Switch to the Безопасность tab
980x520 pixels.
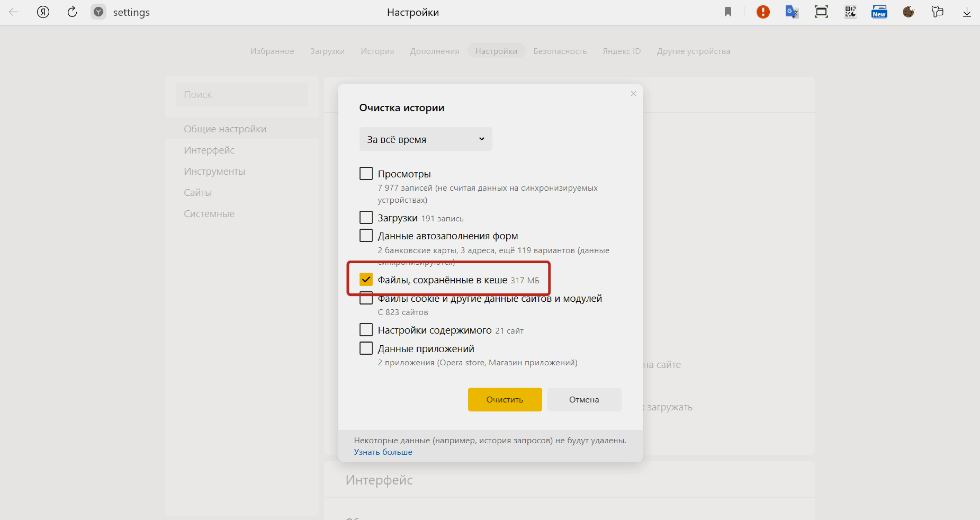(560, 51)
